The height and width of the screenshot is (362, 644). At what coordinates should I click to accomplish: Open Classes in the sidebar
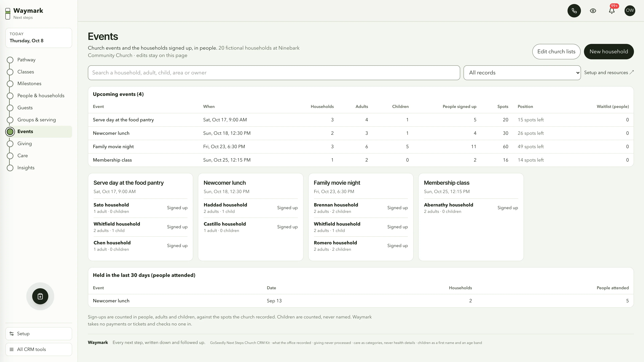(x=26, y=72)
